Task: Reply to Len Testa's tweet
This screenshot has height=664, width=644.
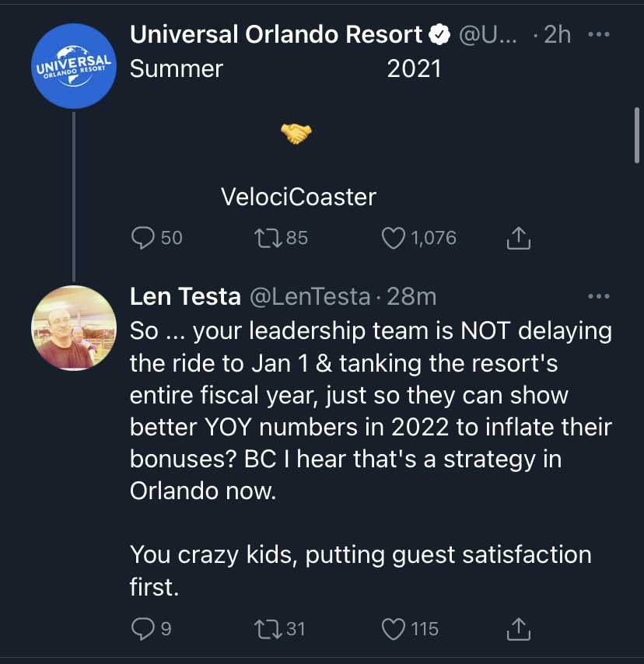Action: point(143,628)
